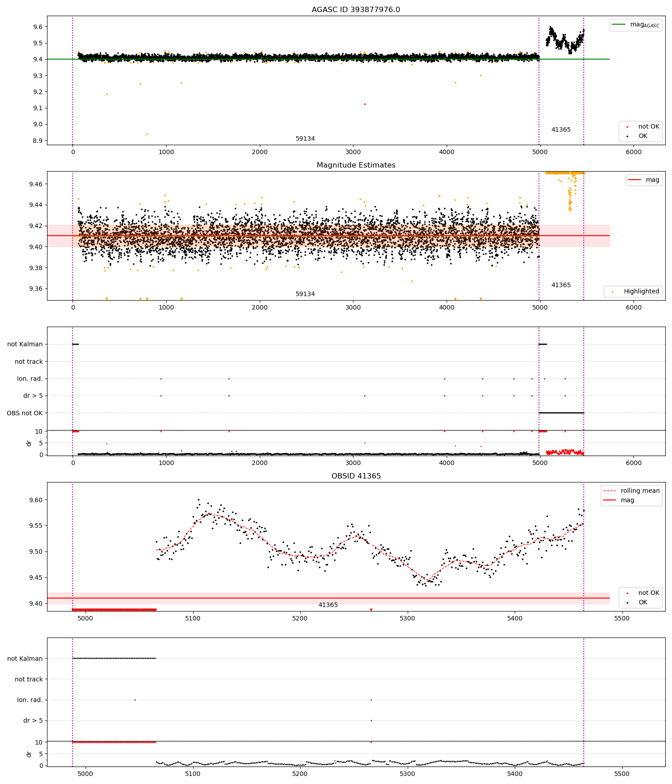
Task: Click the mag AGASC legend entry
Action: click(x=636, y=25)
